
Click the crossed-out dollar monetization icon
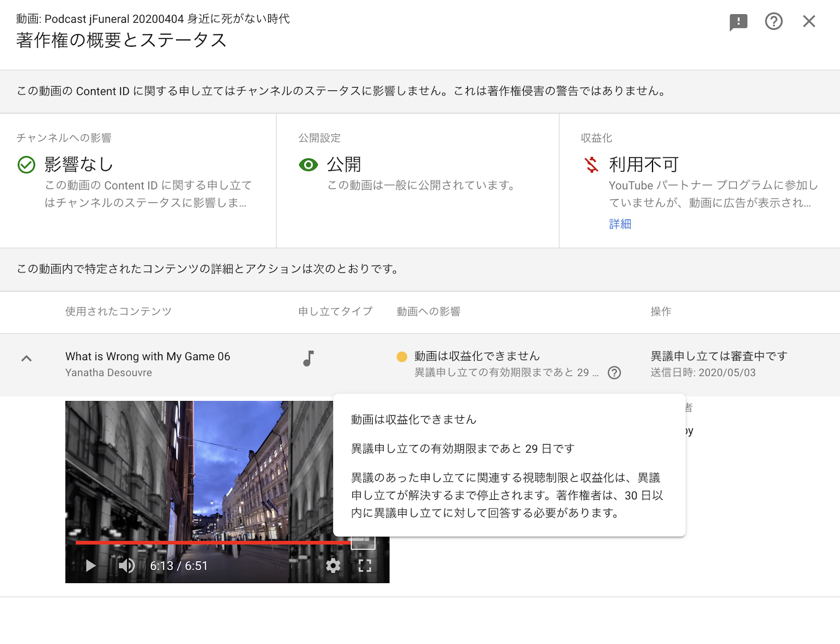coord(592,165)
